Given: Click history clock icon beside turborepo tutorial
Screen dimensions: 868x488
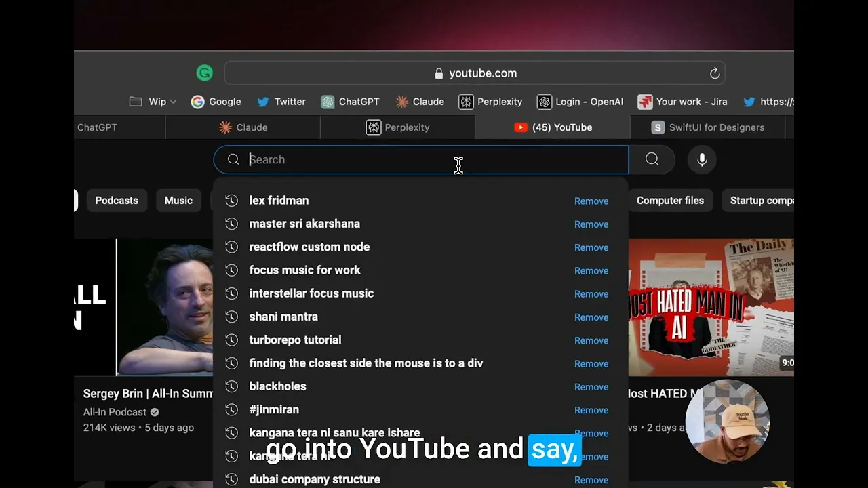Looking at the screenshot, I should [x=231, y=340].
